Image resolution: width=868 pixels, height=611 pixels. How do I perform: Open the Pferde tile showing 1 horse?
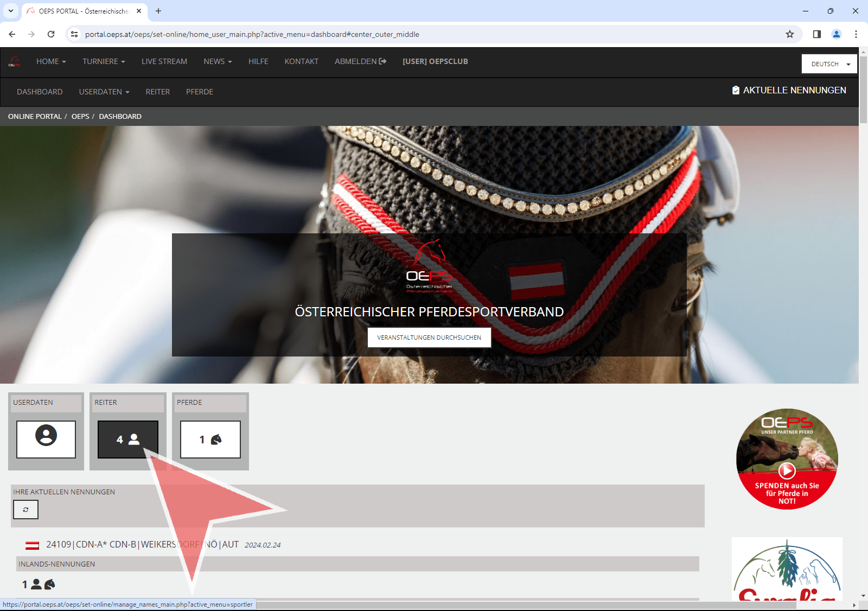pos(210,439)
